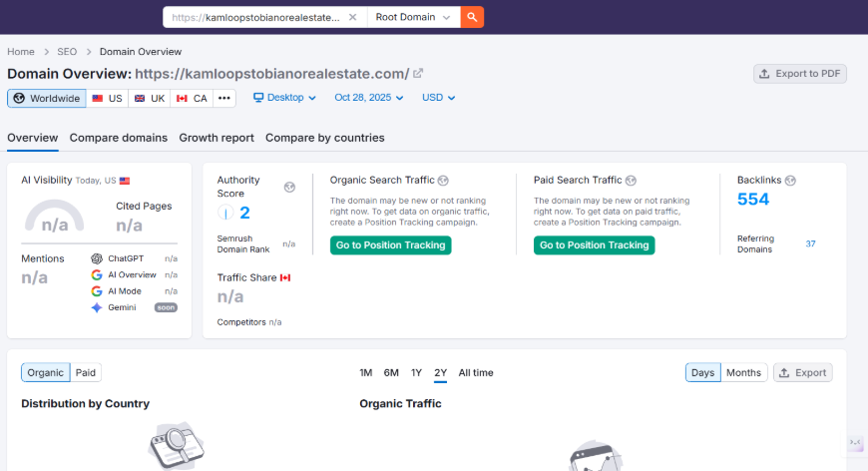Open the Desktop device dropdown
The width and height of the screenshot is (868, 471).
point(284,98)
